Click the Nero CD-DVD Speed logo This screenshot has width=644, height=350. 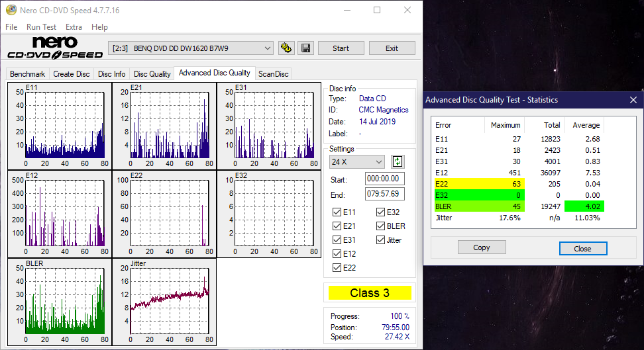[x=55, y=48]
